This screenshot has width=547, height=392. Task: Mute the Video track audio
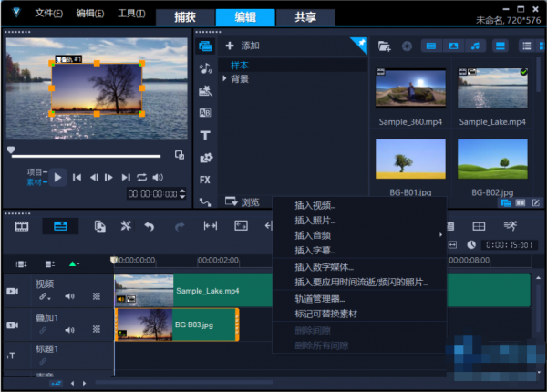tap(69, 296)
